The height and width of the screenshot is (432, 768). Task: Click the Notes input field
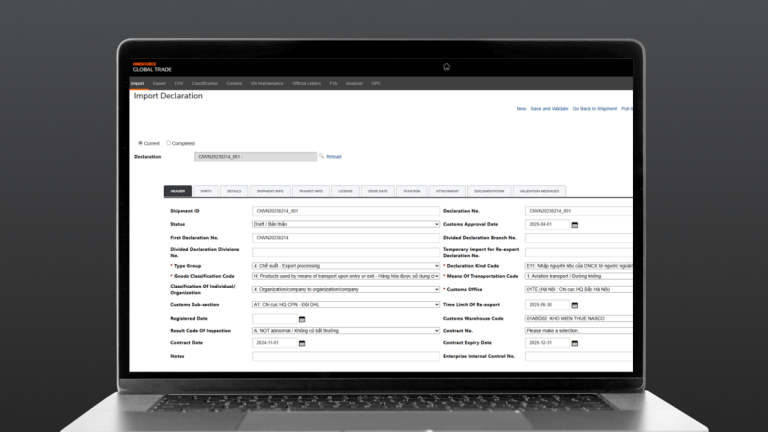[345, 356]
